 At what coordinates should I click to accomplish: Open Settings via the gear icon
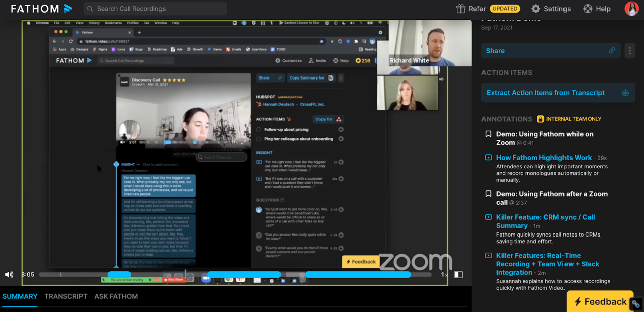point(536,9)
